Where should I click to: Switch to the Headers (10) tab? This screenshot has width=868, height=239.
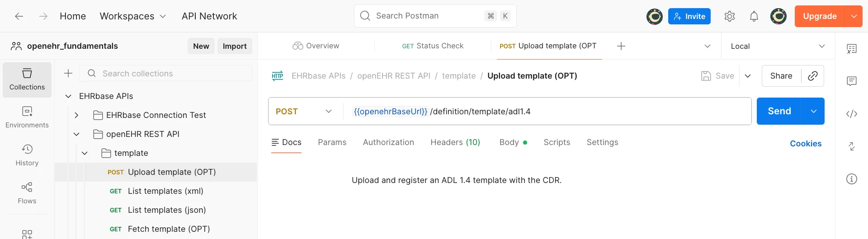coord(455,142)
